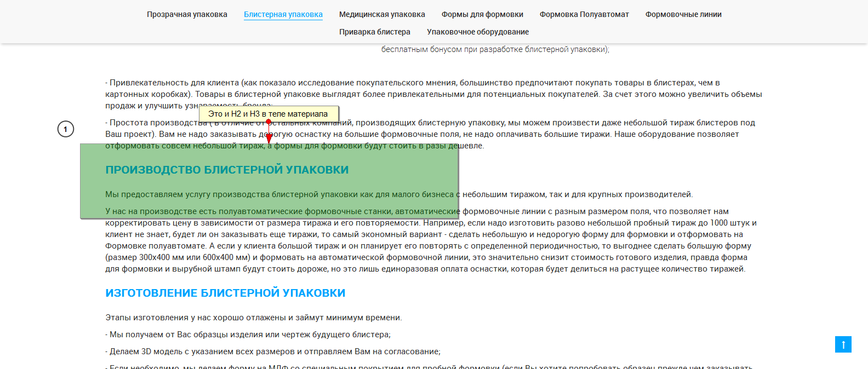The height and width of the screenshot is (369, 868).
Task: Select the Блистерная упаковка menu item
Action: 283,14
